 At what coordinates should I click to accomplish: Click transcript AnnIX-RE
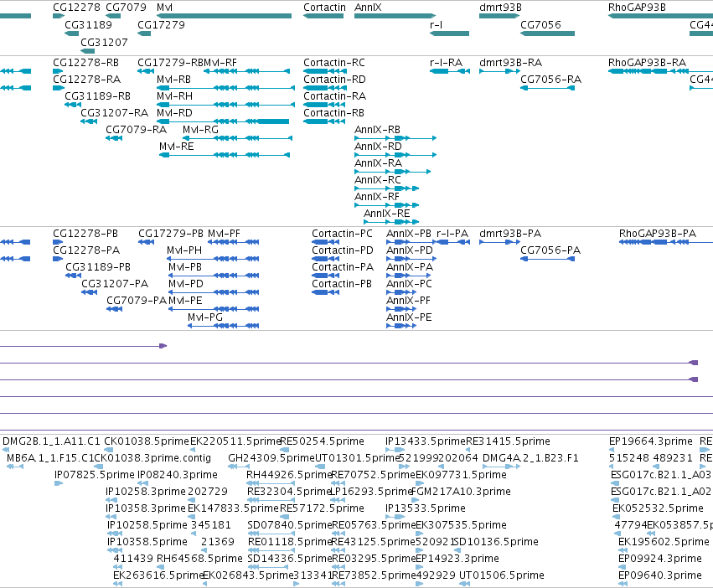tap(391, 222)
